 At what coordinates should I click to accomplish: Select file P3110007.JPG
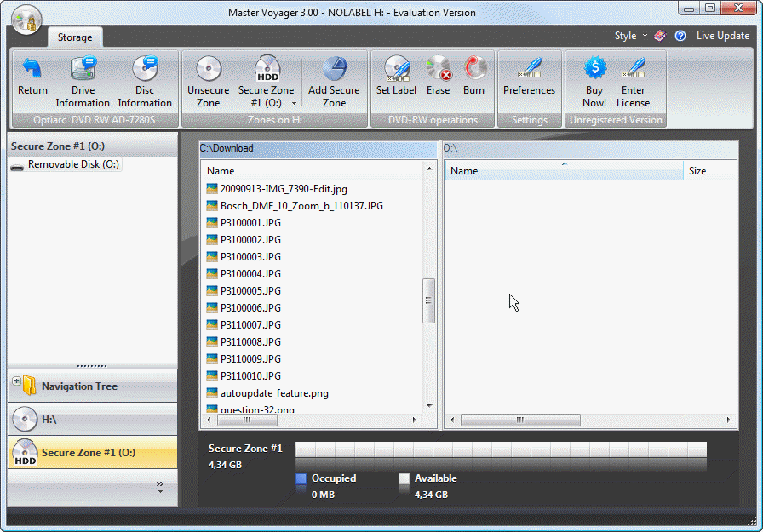coord(250,325)
